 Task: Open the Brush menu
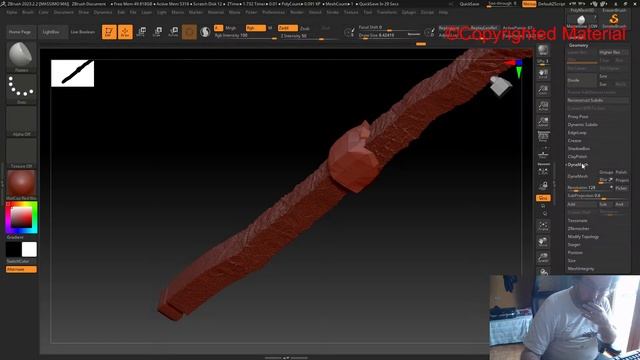pyautogui.click(x=28, y=12)
